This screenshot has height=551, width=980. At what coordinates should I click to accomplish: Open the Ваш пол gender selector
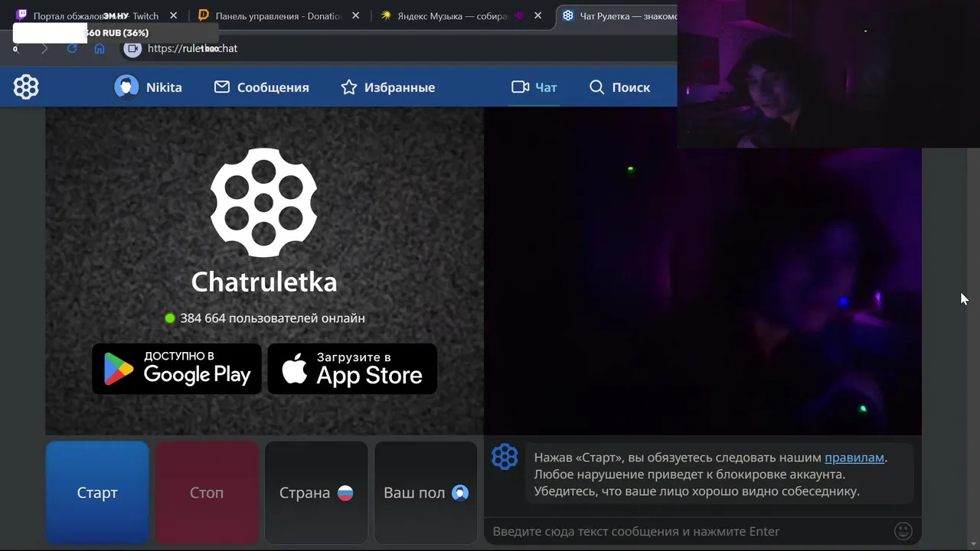click(x=426, y=493)
